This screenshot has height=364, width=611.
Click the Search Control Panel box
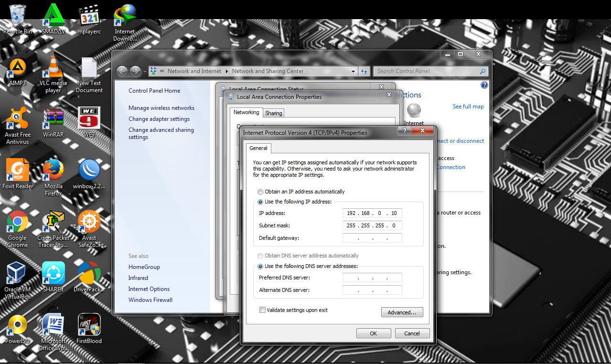430,71
